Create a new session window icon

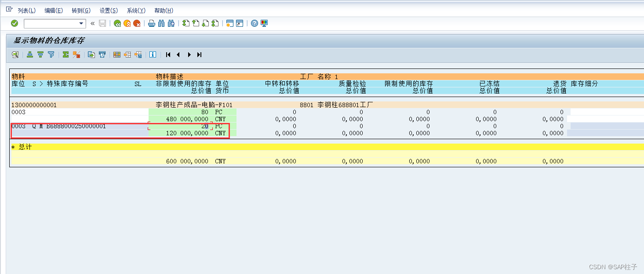(x=229, y=23)
